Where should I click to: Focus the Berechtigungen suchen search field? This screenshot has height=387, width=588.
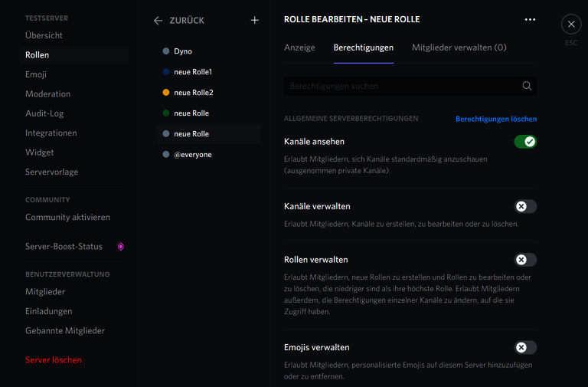coord(402,87)
